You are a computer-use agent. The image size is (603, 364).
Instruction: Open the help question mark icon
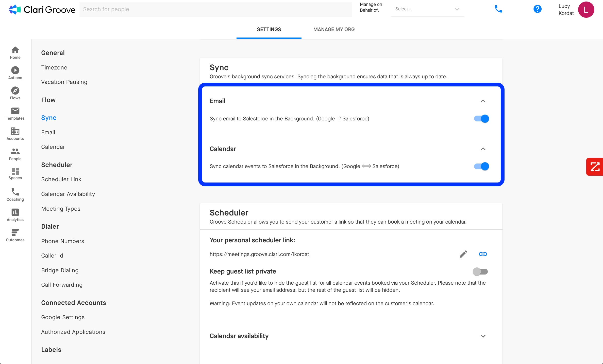coord(537,9)
